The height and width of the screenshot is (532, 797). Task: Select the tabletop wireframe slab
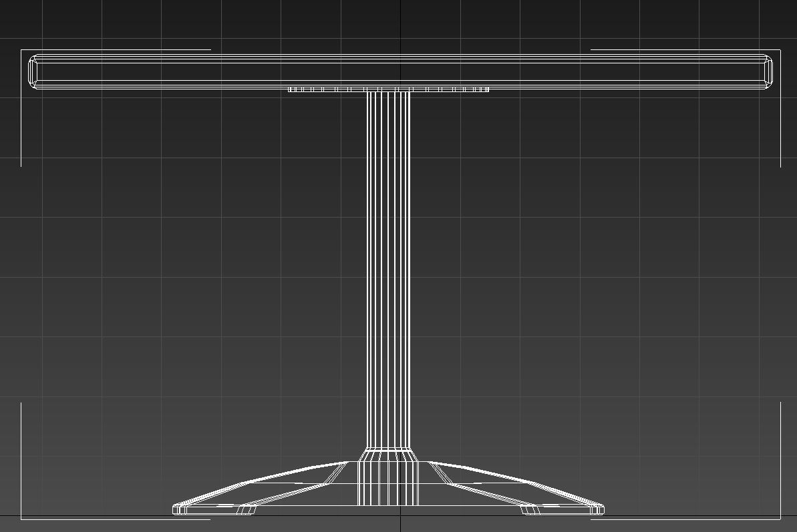coord(401,71)
